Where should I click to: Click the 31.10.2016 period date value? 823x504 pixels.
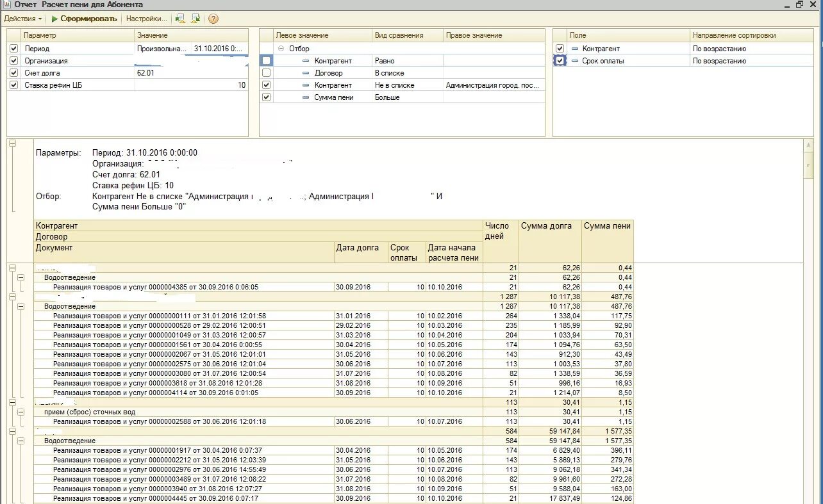click(219, 49)
